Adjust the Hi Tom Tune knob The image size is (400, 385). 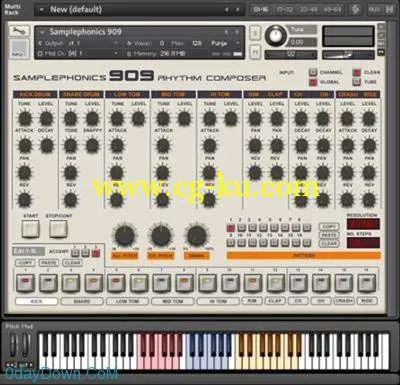(210, 118)
